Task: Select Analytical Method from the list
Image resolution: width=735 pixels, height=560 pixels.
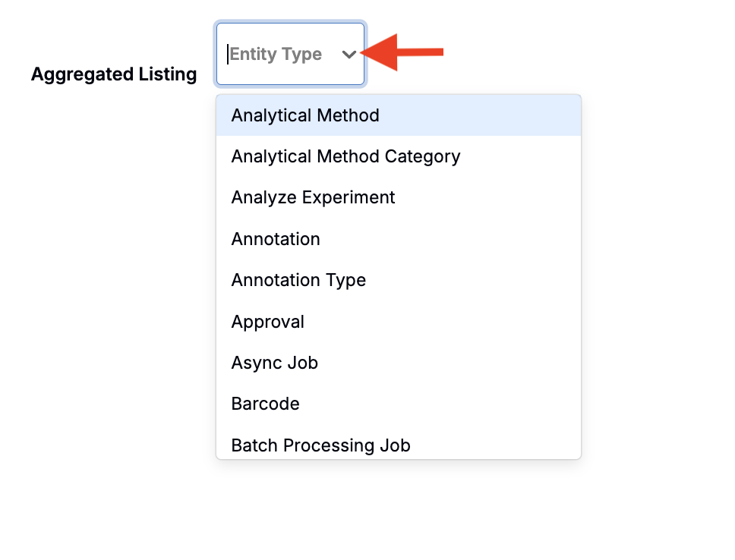Action: [x=399, y=115]
